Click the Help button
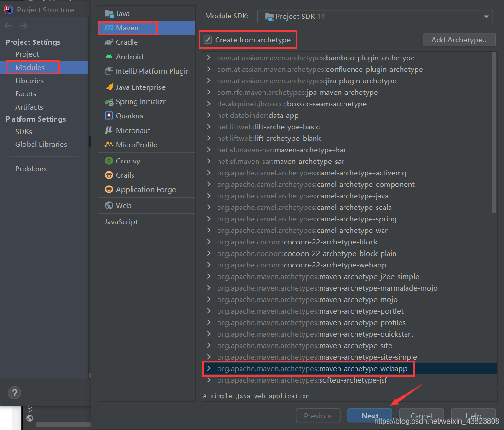Image resolution: width=504 pixels, height=430 pixels. pyautogui.click(x=473, y=416)
